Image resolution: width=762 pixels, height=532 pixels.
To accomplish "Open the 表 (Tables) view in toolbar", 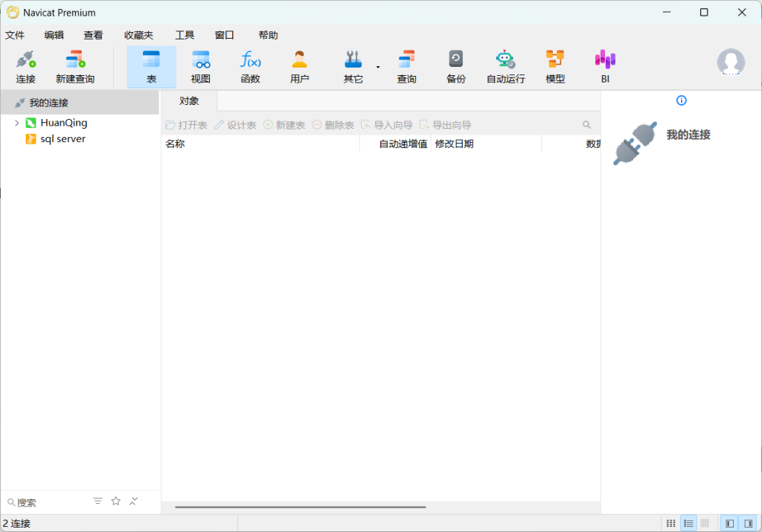I will (x=151, y=66).
